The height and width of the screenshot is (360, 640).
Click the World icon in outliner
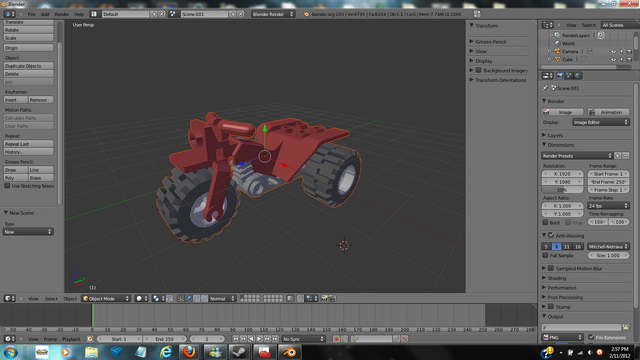(558, 43)
